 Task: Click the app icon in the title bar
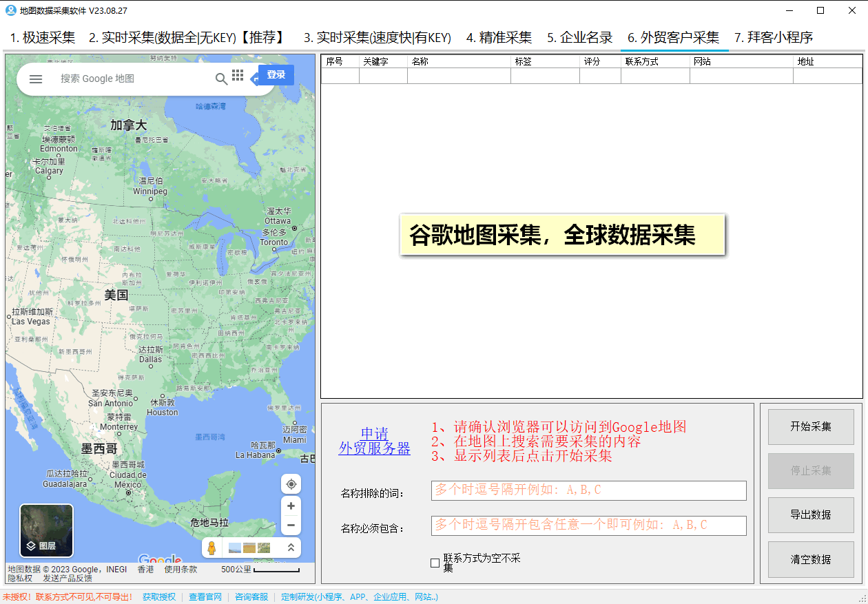10,10
